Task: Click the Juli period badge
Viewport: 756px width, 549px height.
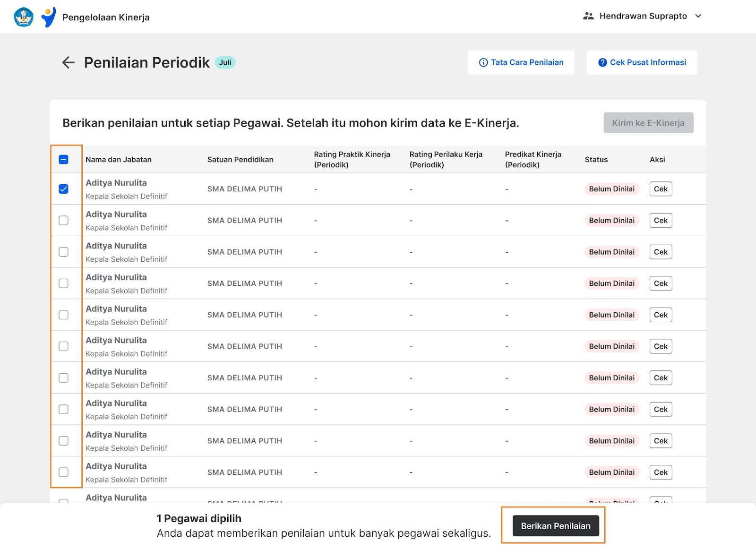Action: [x=225, y=62]
